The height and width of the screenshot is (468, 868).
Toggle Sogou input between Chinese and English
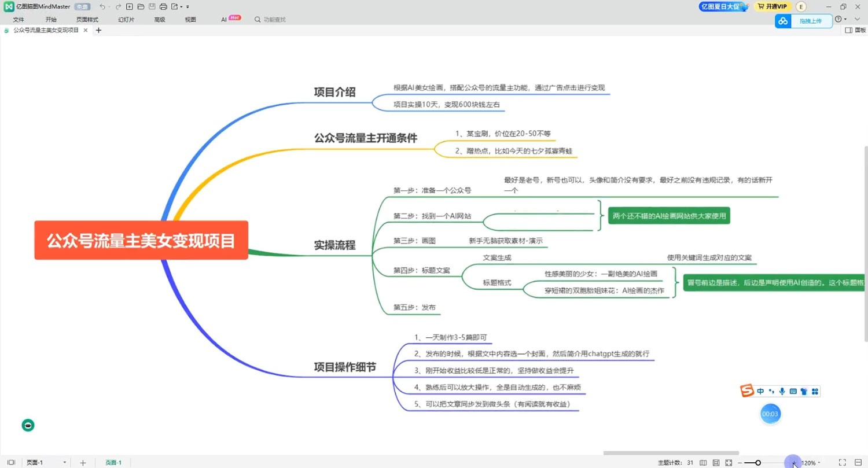tap(761, 391)
